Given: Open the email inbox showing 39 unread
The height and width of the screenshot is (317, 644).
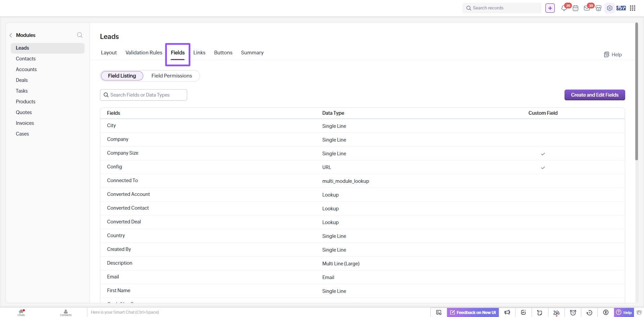Looking at the screenshot, I should tap(587, 8).
